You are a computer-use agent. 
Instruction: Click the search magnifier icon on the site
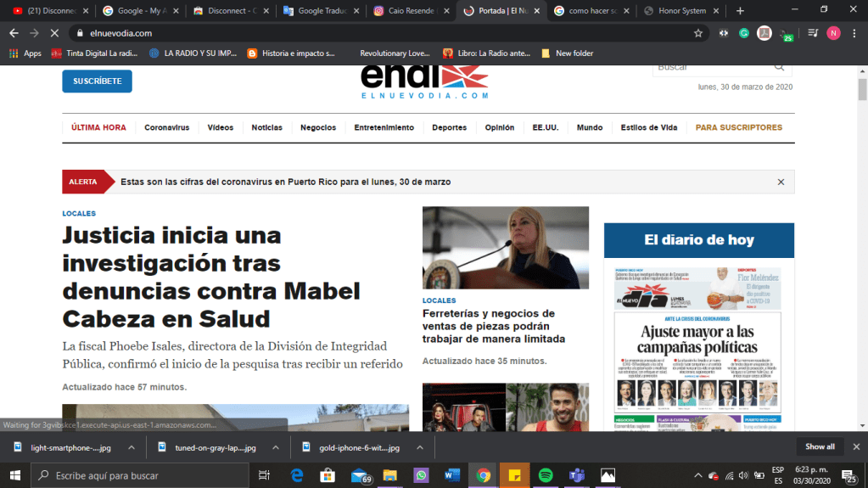779,67
